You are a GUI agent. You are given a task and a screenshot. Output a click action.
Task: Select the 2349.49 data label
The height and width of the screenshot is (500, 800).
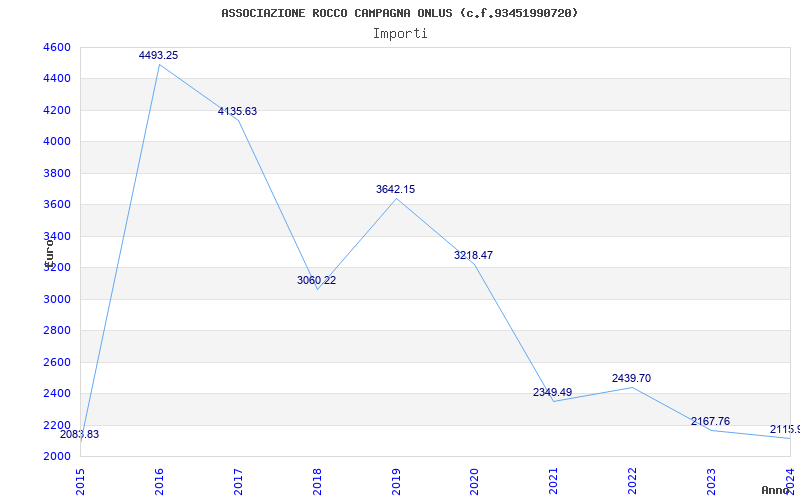click(553, 392)
